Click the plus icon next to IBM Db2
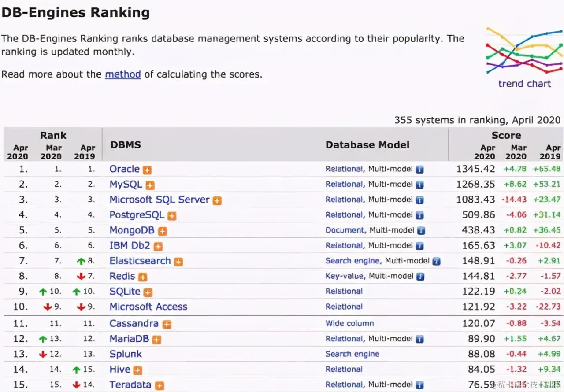This screenshot has height=392, width=564. coord(158,247)
